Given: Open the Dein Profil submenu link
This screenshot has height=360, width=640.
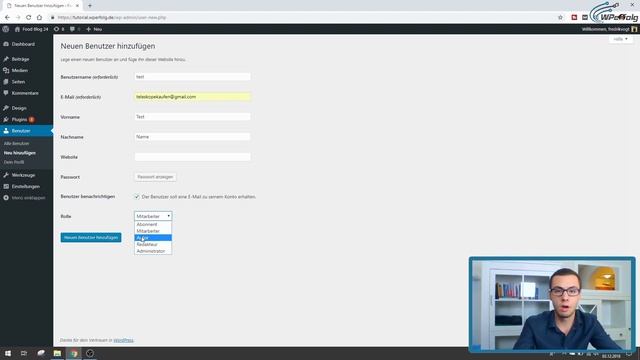Looking at the screenshot, I should (x=14, y=162).
